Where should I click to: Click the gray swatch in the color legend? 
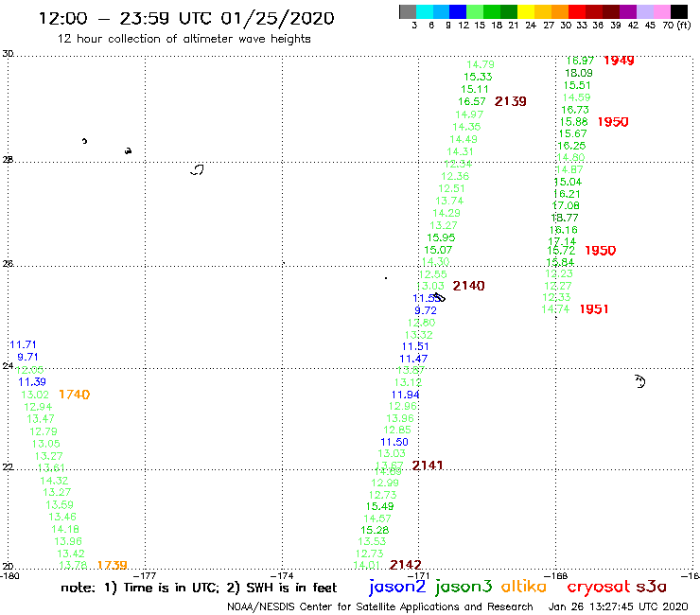[x=408, y=11]
